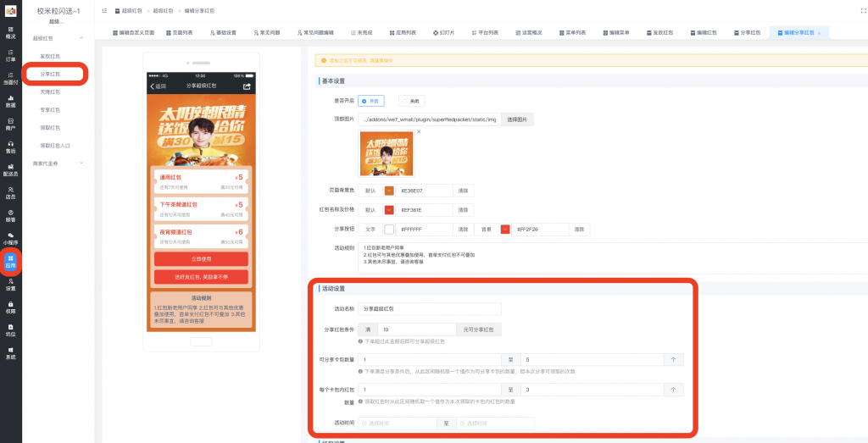Viewport: 868px width, 443px height.
Task: Open the activity start time picker
Action: pyautogui.click(x=397, y=423)
